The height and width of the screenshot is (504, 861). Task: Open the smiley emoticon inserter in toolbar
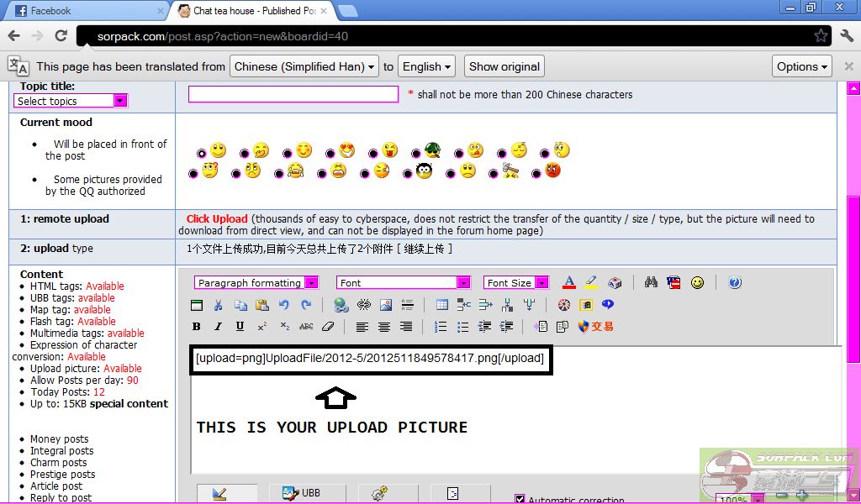(x=697, y=283)
